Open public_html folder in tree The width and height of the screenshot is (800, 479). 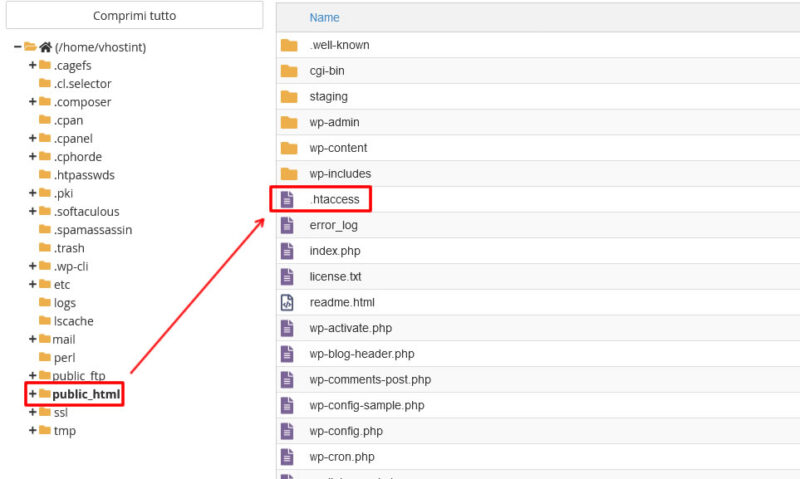click(x=86, y=394)
